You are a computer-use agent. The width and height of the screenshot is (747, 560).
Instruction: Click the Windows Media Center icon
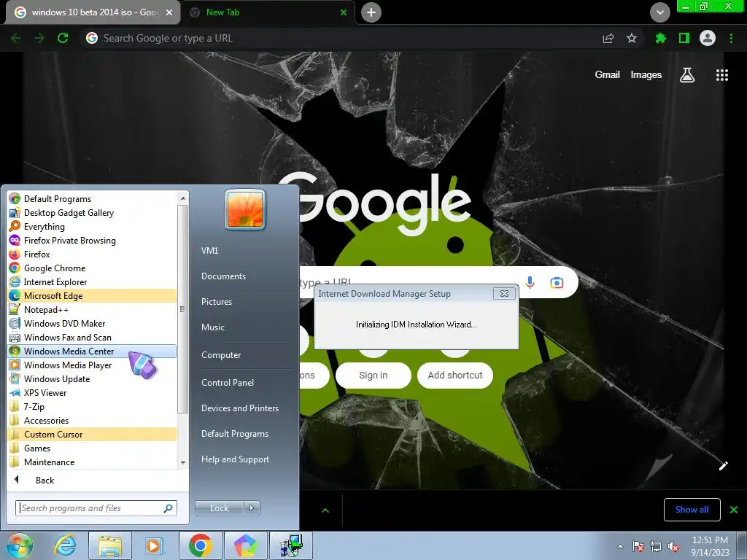tap(15, 351)
